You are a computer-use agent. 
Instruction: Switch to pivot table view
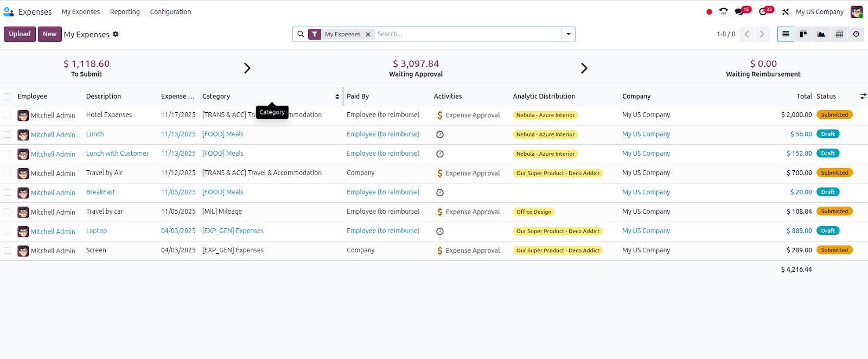[x=839, y=34]
